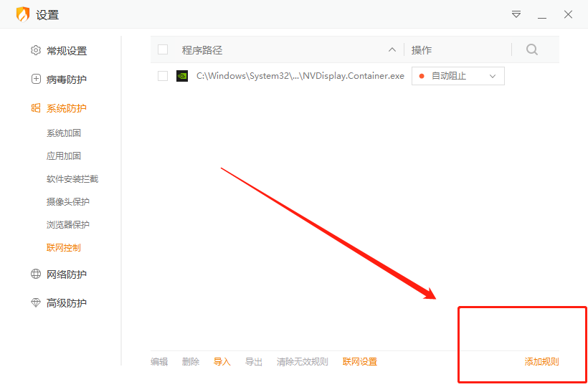Open the title bar dropdown menu icon

click(516, 14)
